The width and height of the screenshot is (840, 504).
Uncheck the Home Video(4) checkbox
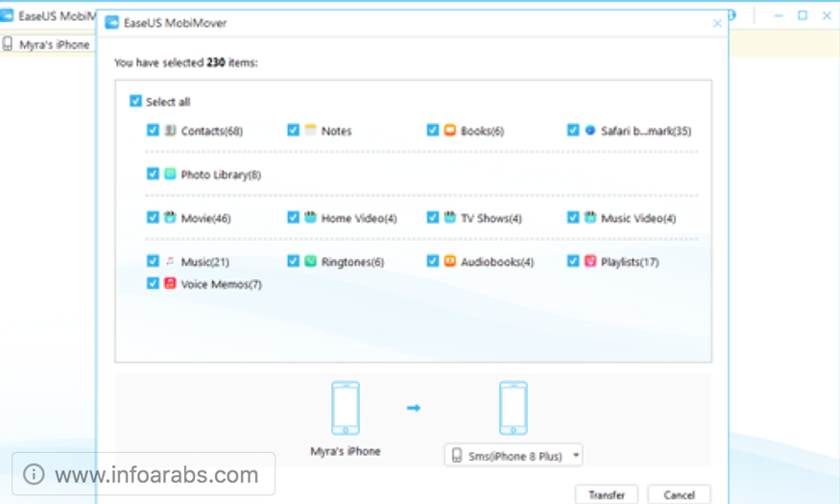tap(293, 218)
